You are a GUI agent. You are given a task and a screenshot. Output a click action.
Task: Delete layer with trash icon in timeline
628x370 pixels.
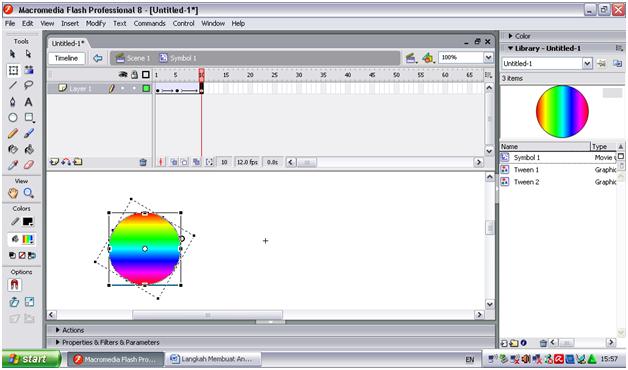tap(143, 162)
